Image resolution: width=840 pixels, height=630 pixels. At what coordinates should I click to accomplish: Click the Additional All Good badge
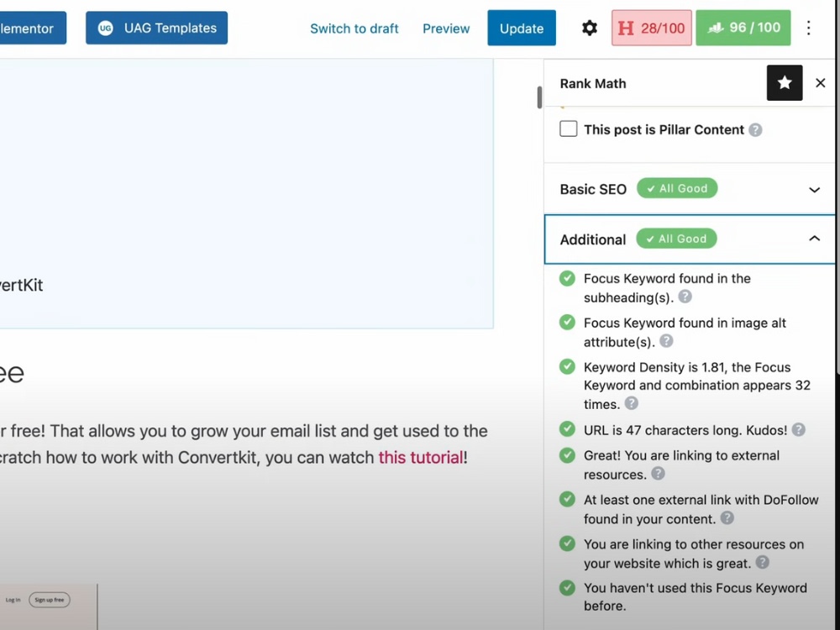676,239
